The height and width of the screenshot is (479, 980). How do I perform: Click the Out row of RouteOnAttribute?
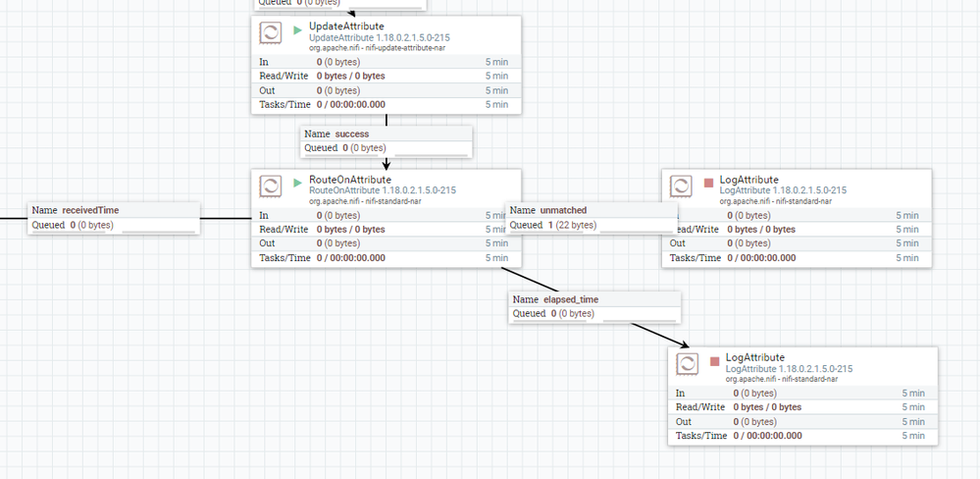coord(387,243)
